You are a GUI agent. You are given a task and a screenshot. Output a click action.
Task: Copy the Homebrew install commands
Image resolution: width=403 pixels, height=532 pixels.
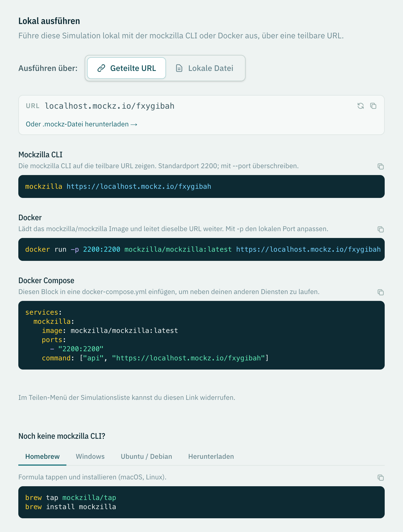(x=380, y=478)
